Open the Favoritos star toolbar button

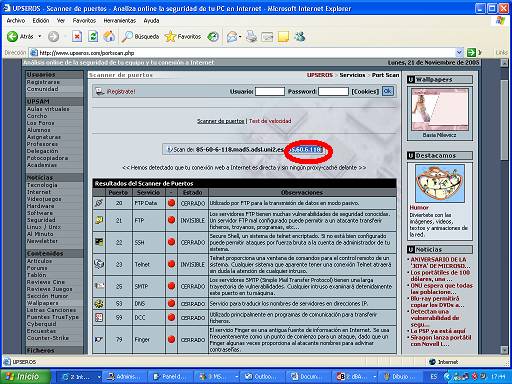(183, 36)
